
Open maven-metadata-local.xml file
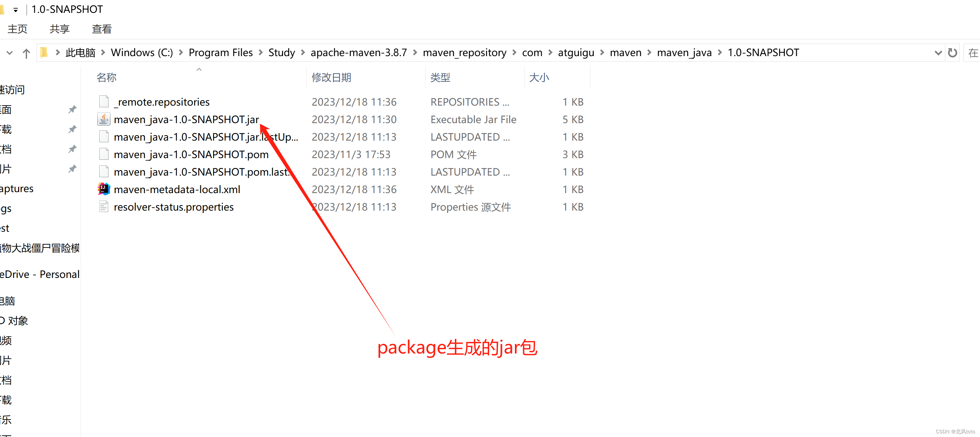[176, 189]
